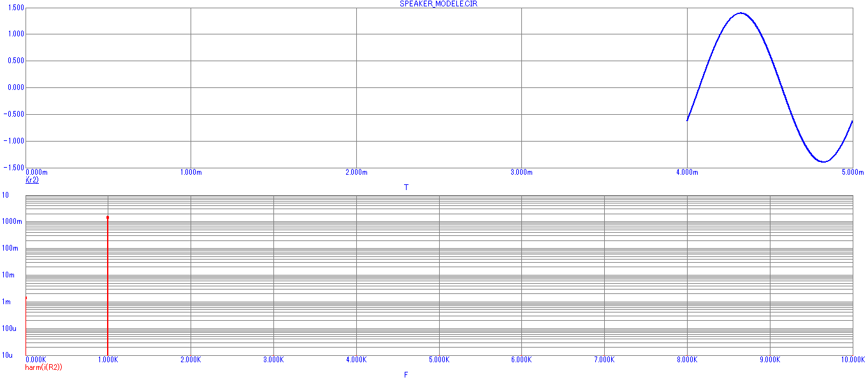The width and height of the screenshot is (868, 382).
Task: Click the red harmonic peak marker at 1.000K
Action: (108, 217)
